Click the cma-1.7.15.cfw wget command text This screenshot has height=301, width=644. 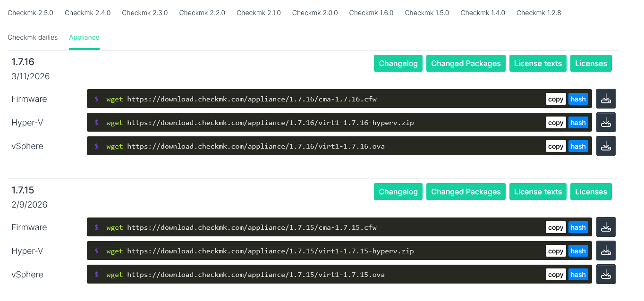coord(241,227)
